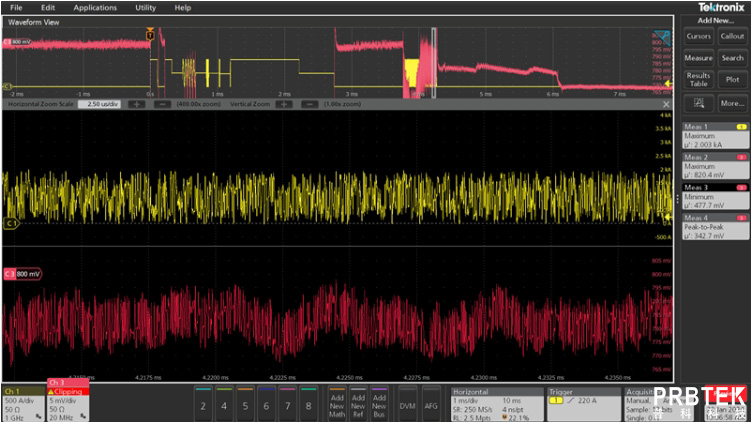Open the More... add options

[x=732, y=103]
